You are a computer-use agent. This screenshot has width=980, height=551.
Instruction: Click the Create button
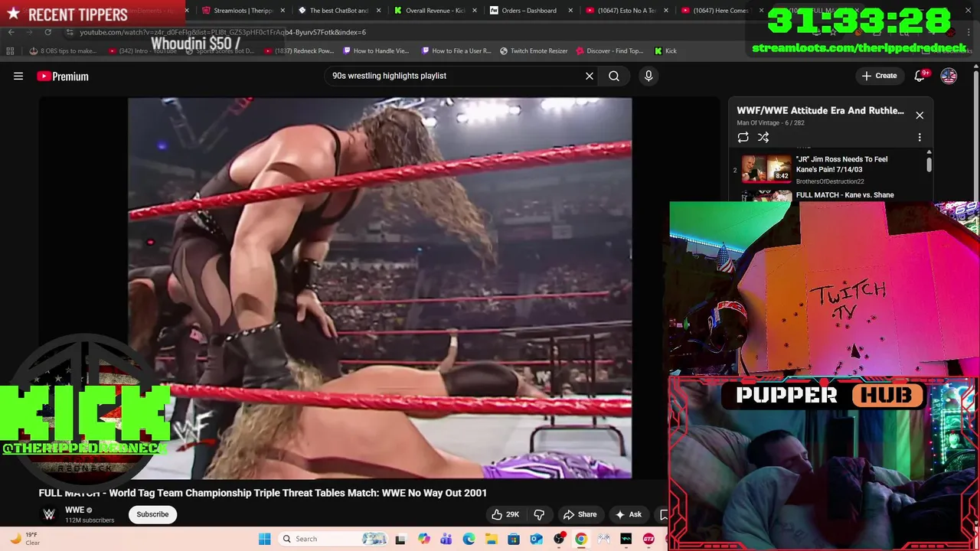[x=879, y=76]
